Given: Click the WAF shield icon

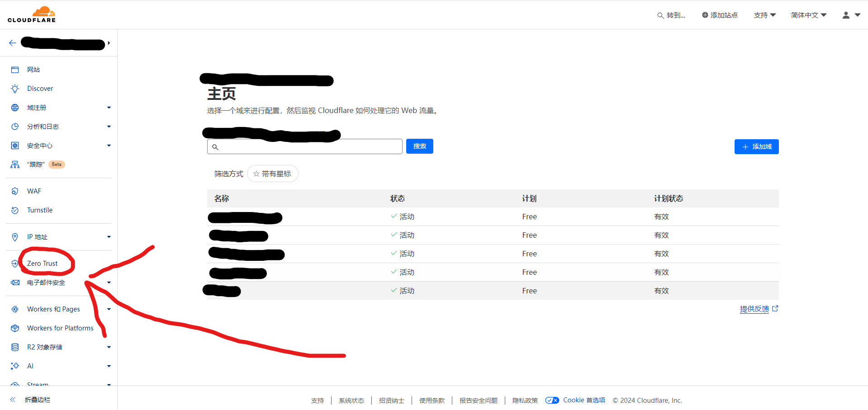Looking at the screenshot, I should pyautogui.click(x=15, y=191).
